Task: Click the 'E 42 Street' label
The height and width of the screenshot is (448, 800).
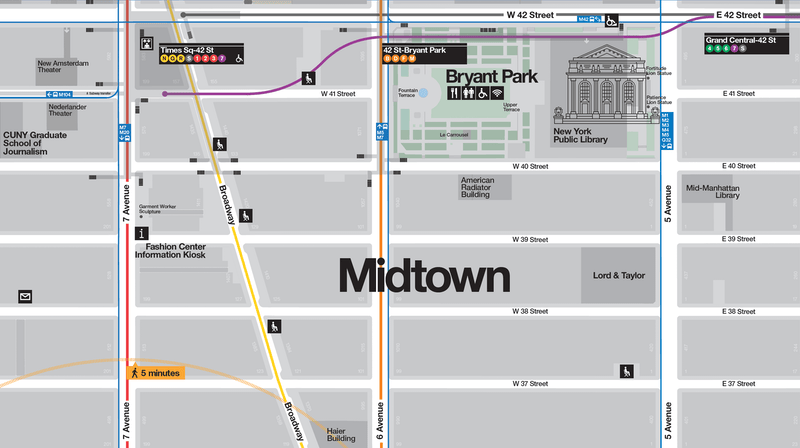Action: point(738,15)
